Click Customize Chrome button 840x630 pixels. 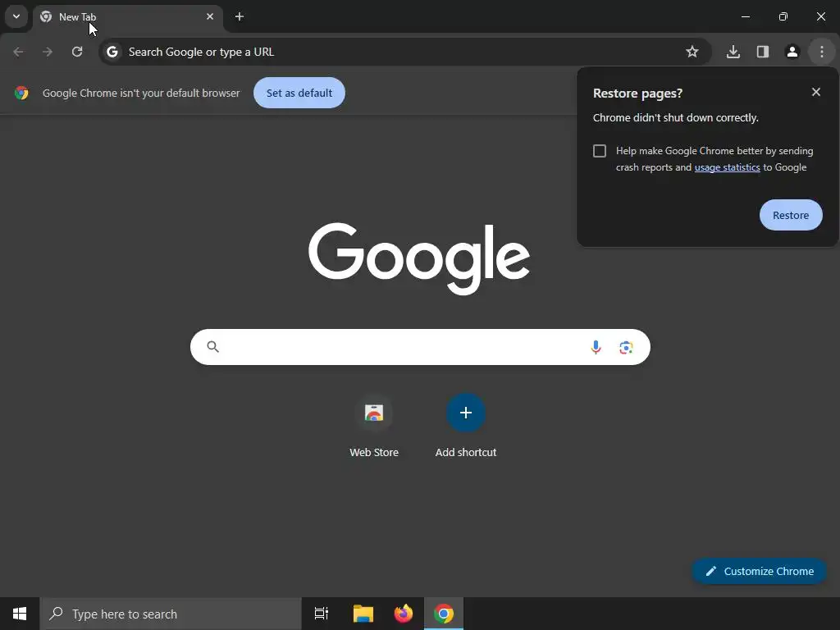click(759, 571)
